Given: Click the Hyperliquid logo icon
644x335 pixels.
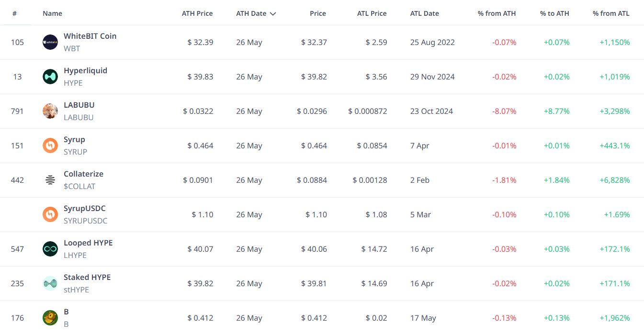Looking at the screenshot, I should pos(50,77).
